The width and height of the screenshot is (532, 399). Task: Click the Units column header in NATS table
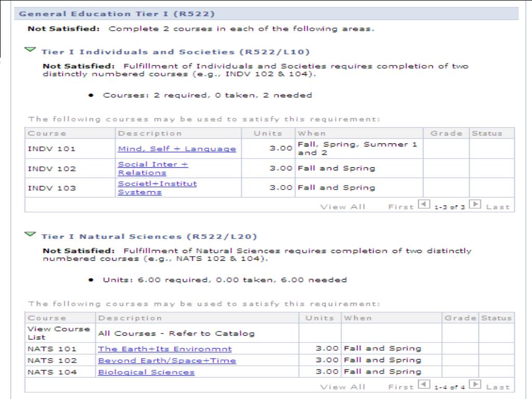[320, 318]
